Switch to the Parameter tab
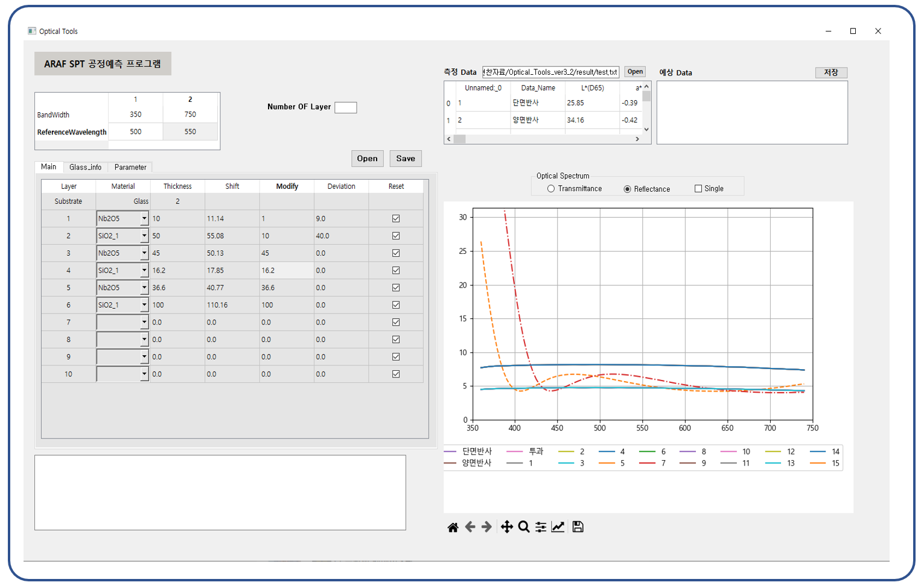 tap(130, 167)
